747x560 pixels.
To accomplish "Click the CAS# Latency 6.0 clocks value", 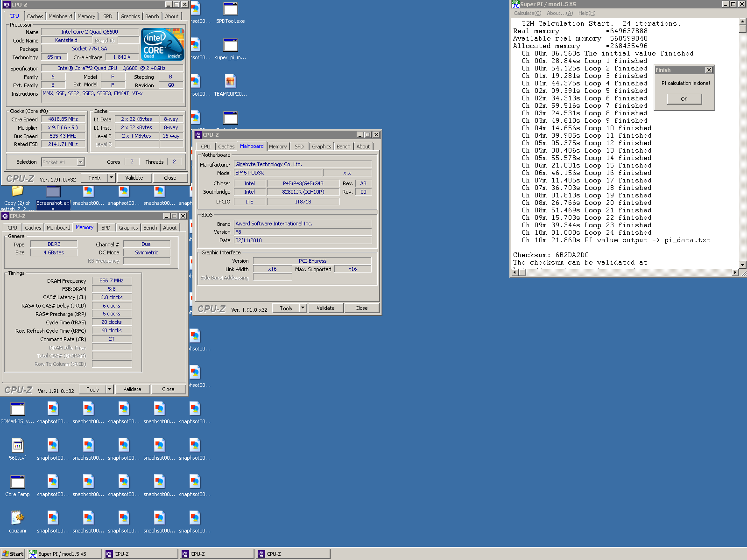I will 112,297.
